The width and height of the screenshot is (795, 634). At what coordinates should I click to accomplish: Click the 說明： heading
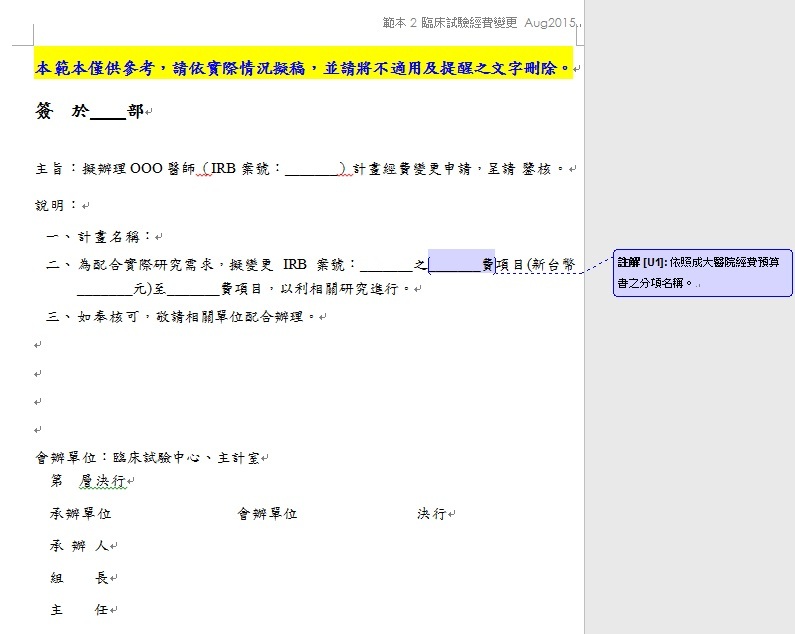[56, 205]
